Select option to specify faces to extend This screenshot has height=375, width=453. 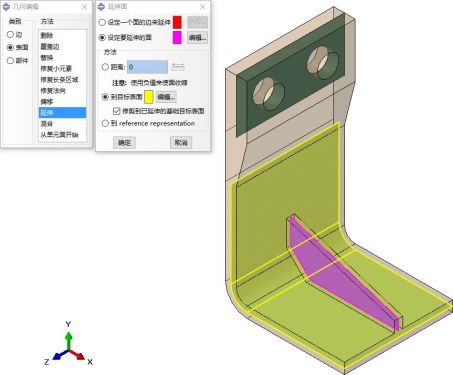(102, 37)
